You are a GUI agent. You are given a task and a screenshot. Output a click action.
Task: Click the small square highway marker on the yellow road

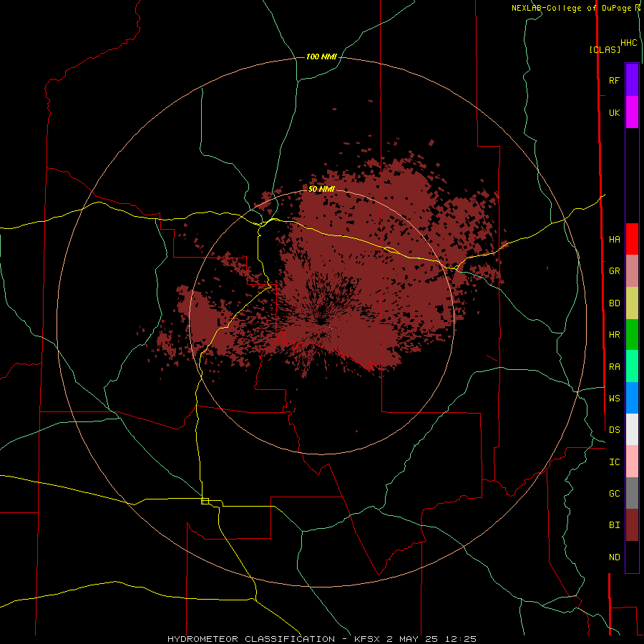[205, 501]
